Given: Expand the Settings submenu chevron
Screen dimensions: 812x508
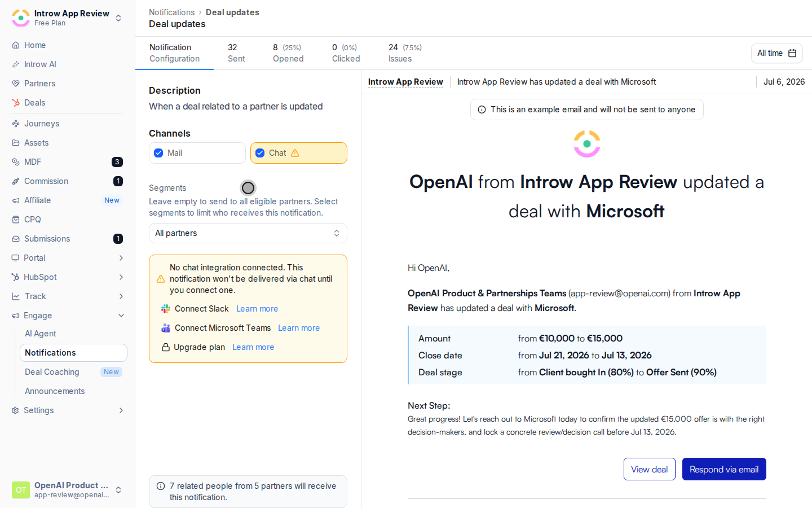Looking at the screenshot, I should (x=121, y=410).
